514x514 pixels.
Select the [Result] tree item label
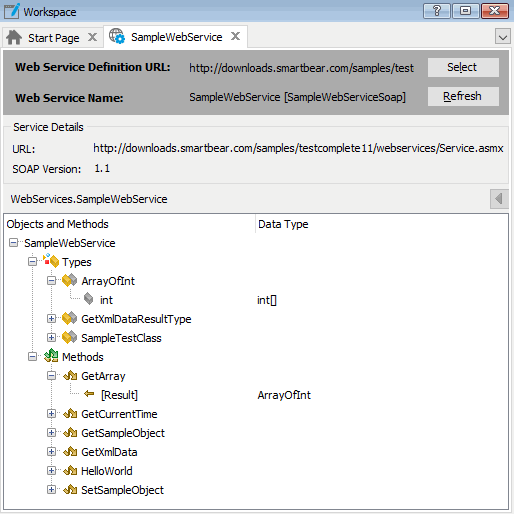tap(119, 395)
